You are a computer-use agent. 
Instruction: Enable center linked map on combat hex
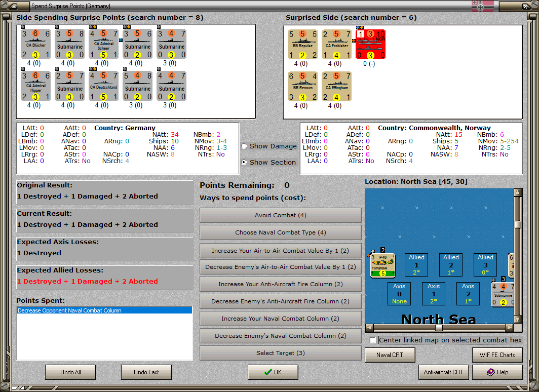[x=373, y=340]
